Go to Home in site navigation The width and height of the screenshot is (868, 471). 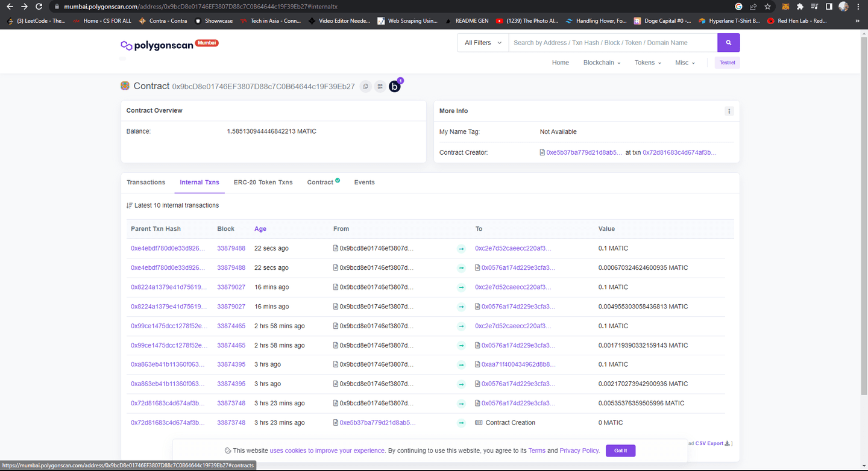coord(561,63)
